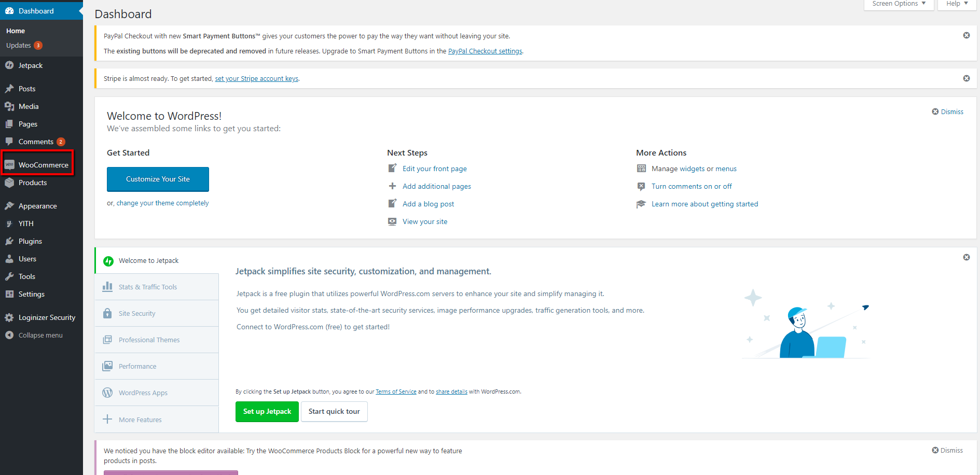980x475 pixels.
Task: Click the Users person icon
Action: 9,259
